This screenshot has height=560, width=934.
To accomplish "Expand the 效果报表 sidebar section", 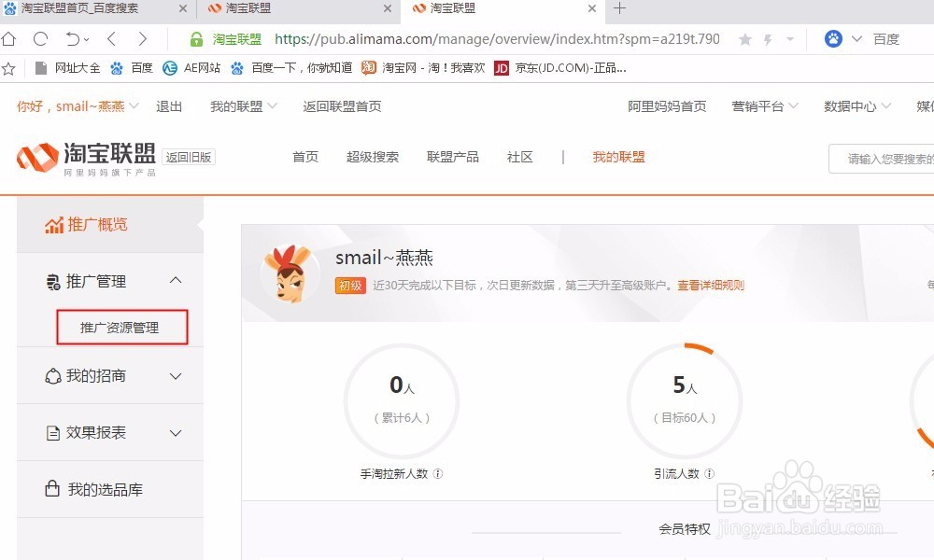I will click(x=110, y=433).
